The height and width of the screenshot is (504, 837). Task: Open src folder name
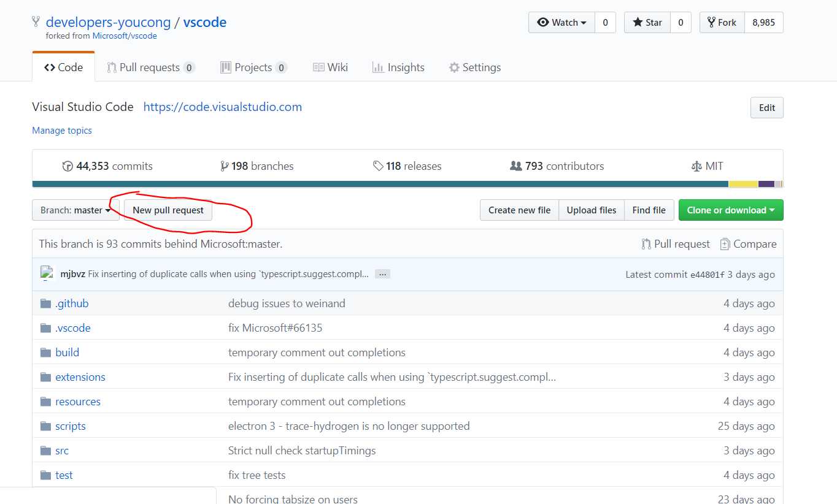(62, 451)
